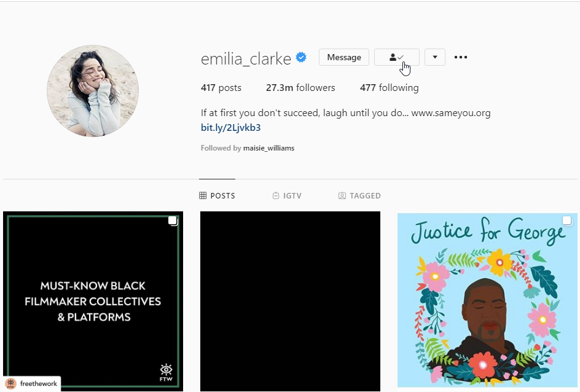Viewport: 580px width, 392px height.
Task: Expand the suggested accounts dropdown arrow
Action: (x=434, y=57)
